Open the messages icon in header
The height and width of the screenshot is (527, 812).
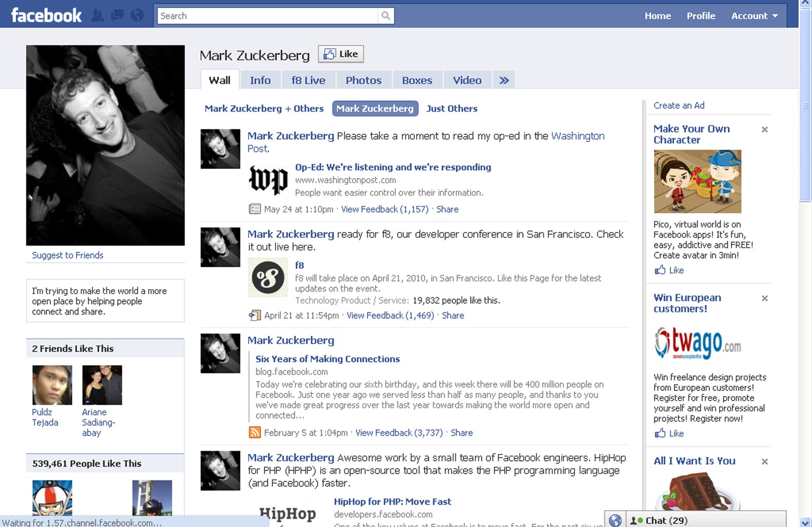coord(117,15)
